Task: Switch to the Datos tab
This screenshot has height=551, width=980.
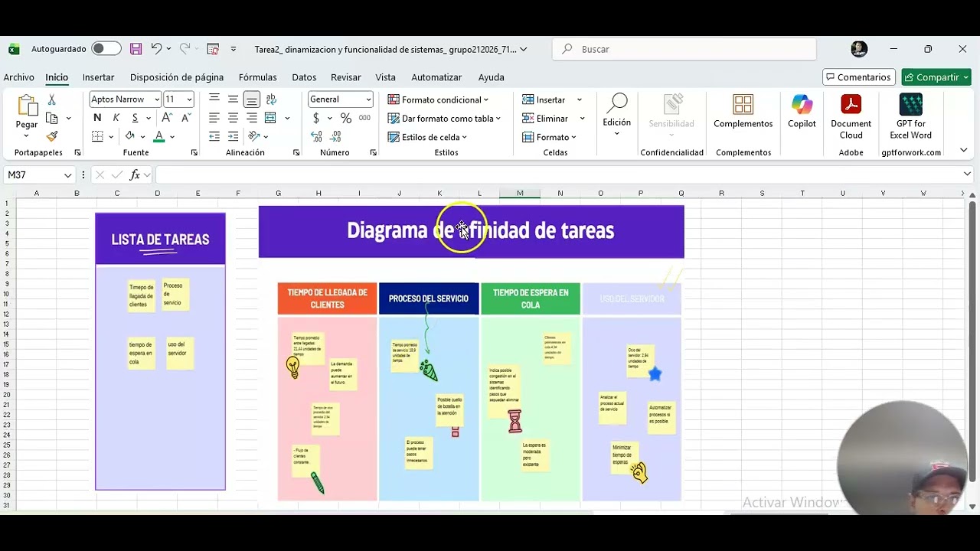Action: pos(304,77)
